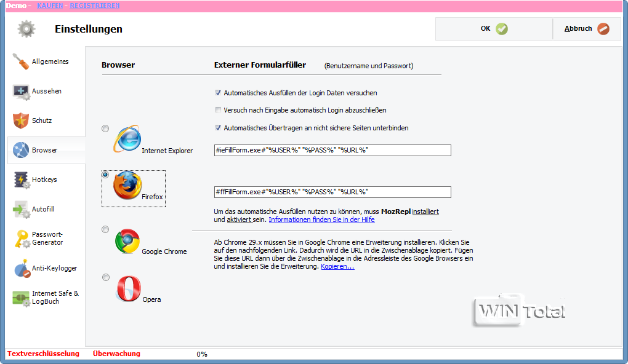
Task: Click the Schutz shield icon
Action: pyautogui.click(x=20, y=121)
